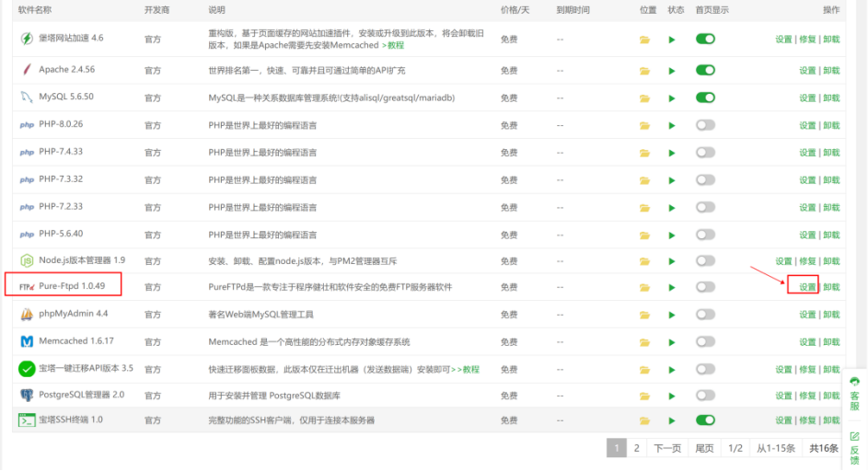The width and height of the screenshot is (868, 471).
Task: Click 卸载 for Memcached 1.6.17
Action: [831, 342]
